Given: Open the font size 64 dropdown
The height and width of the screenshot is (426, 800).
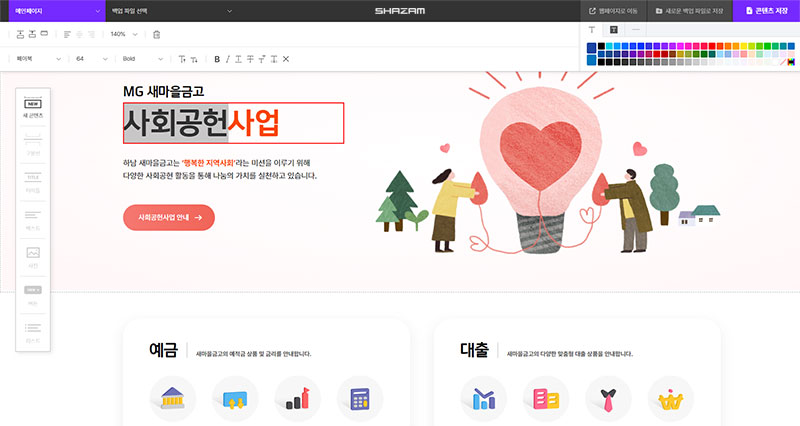Looking at the screenshot, I should tap(92, 59).
